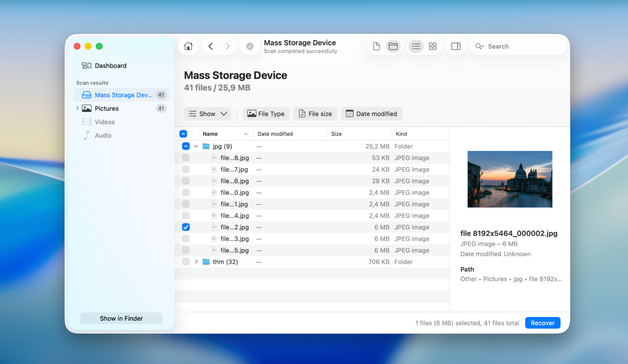Click the jpg folder icon

coord(206,146)
